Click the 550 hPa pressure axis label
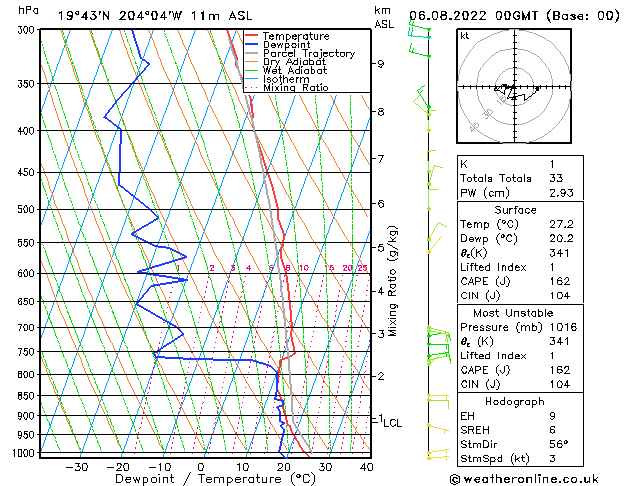629x486 pixels. 28,243
